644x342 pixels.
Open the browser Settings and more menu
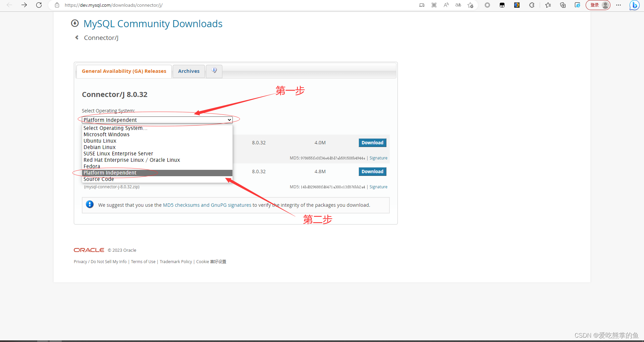click(x=619, y=5)
